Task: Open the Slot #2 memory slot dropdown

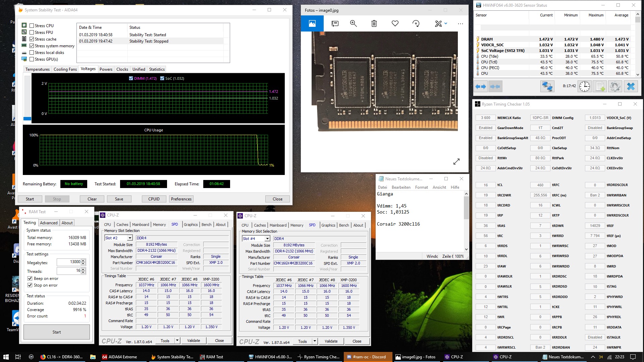Action: (x=130, y=238)
